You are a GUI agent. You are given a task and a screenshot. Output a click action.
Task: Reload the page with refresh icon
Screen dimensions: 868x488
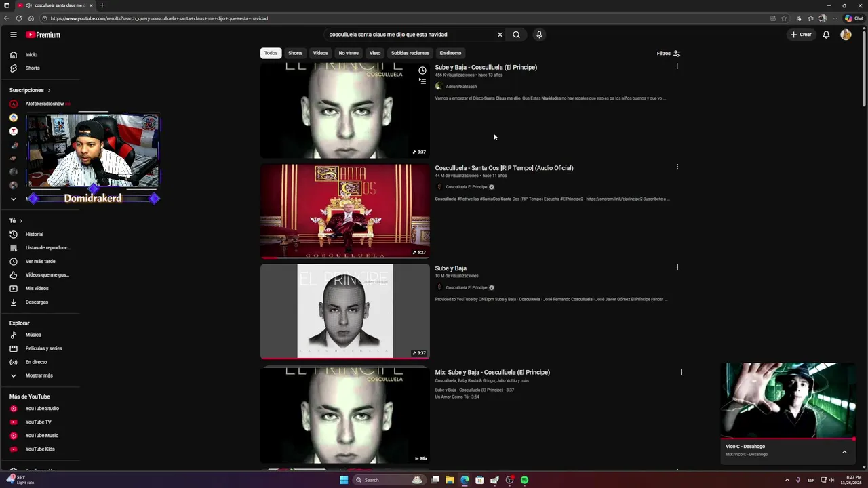(19, 18)
